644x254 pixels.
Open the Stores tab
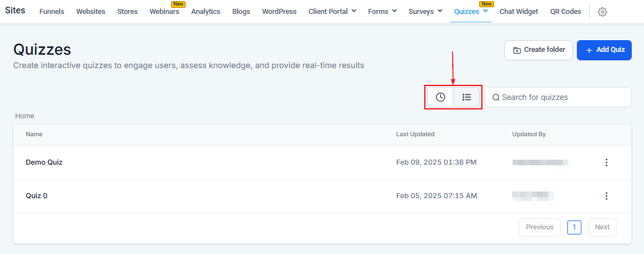[127, 12]
